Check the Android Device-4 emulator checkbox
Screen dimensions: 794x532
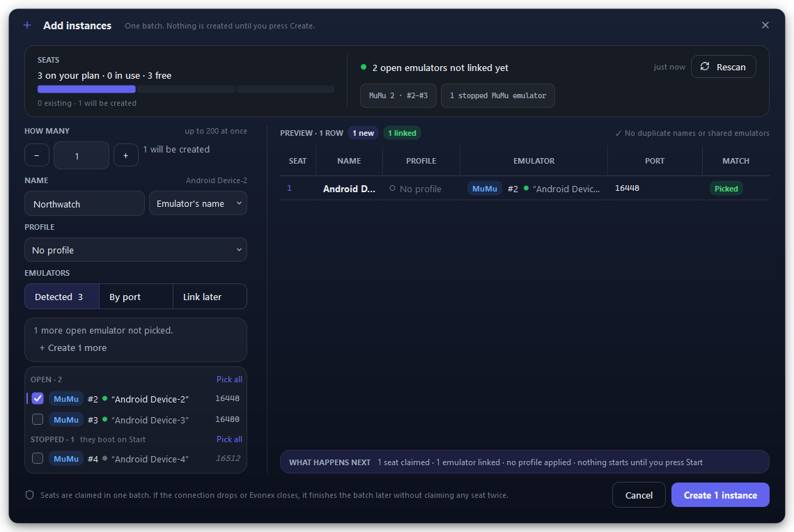pyautogui.click(x=38, y=458)
